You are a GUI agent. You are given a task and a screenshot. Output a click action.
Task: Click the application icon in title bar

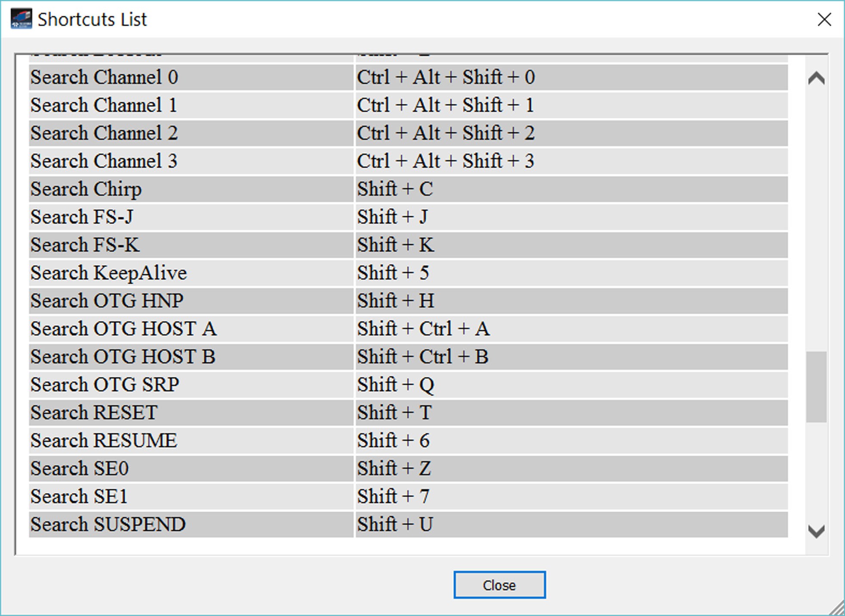(22, 19)
